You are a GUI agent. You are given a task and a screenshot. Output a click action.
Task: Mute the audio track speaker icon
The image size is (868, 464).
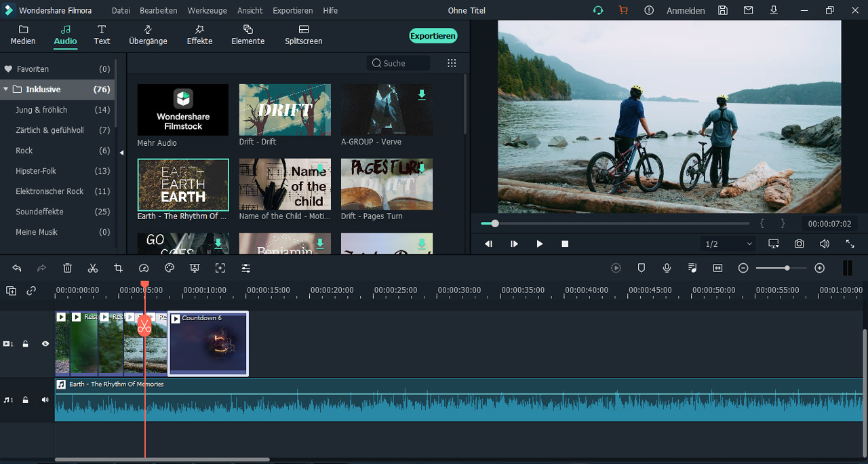45,400
